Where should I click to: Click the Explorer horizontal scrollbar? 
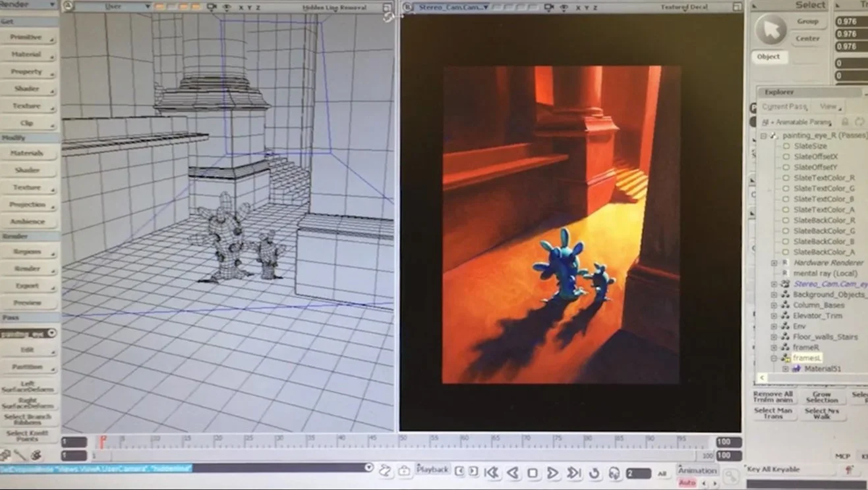(x=812, y=378)
